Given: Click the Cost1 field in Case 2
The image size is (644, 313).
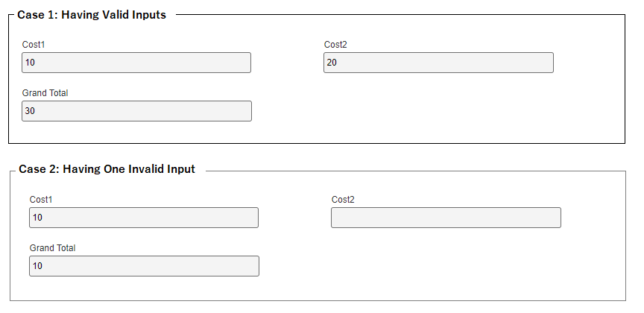Looking at the screenshot, I should click(x=144, y=218).
